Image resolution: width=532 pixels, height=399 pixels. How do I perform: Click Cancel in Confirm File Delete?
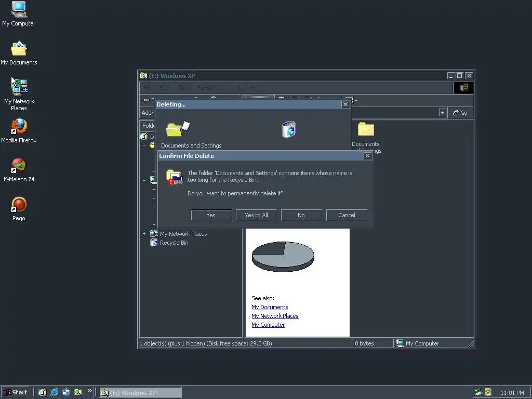click(x=347, y=215)
